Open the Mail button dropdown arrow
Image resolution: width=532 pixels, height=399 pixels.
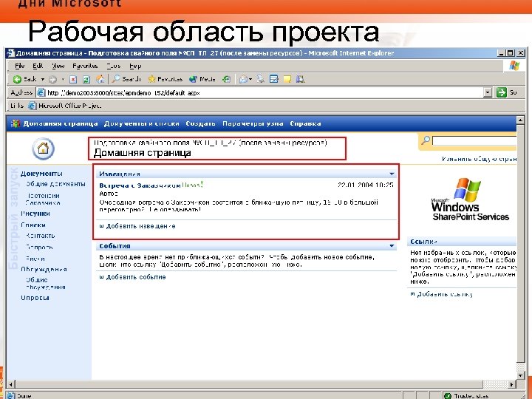pos(250,79)
